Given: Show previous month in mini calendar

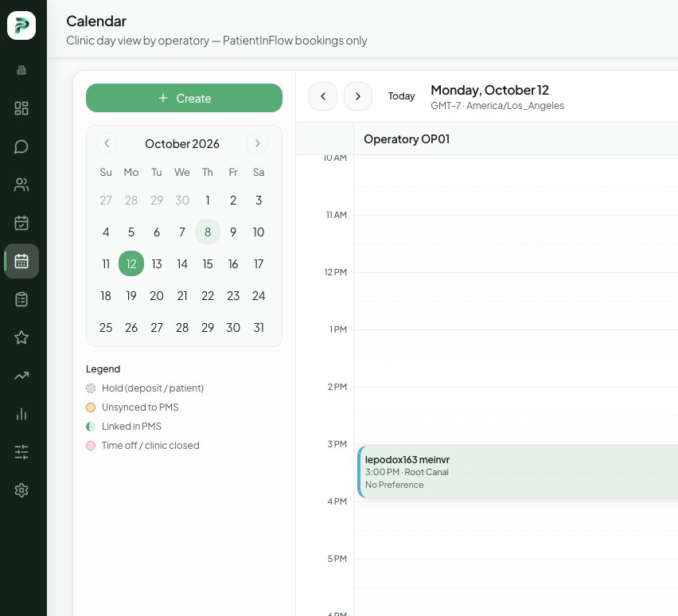Looking at the screenshot, I should point(107,143).
